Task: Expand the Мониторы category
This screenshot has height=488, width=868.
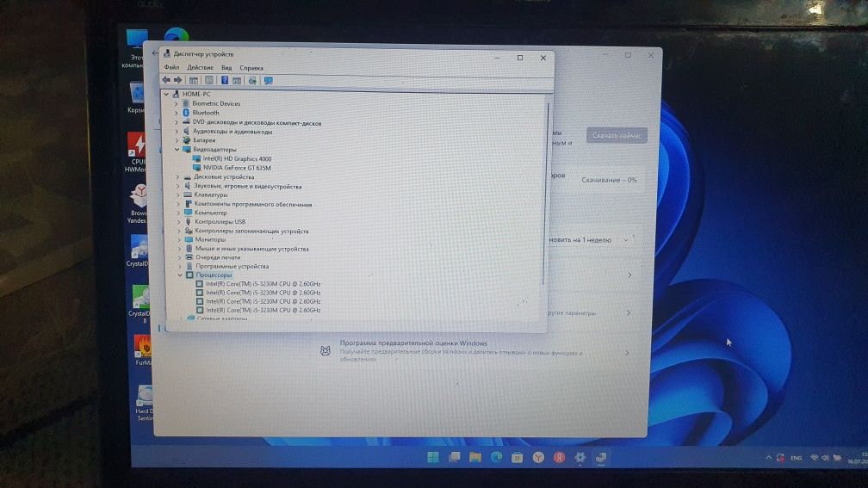Action: [179, 239]
